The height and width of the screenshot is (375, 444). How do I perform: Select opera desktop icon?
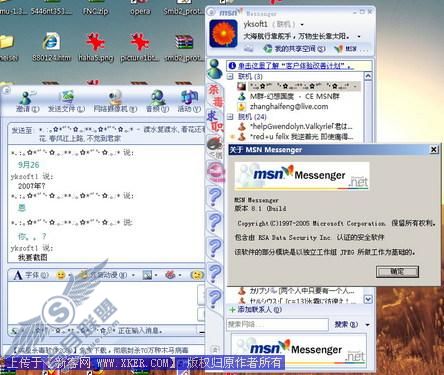coord(140,7)
